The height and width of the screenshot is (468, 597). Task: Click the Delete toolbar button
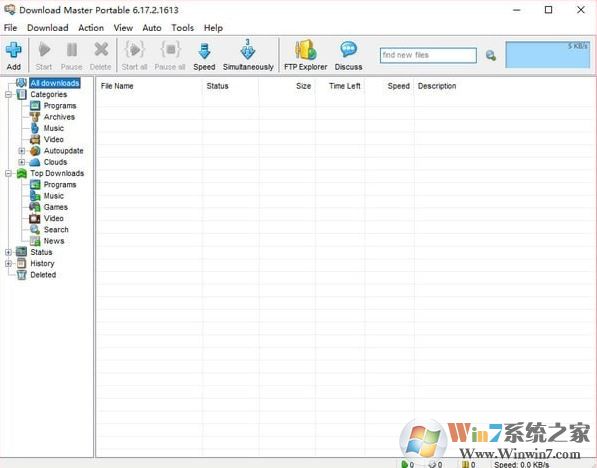101,56
